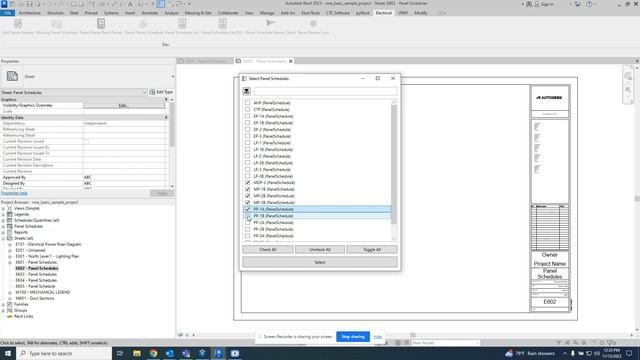Viewport: 640px width, 360px height.
Task: Click the Families icon in Project Browser
Action: pyautogui.click(x=10, y=304)
